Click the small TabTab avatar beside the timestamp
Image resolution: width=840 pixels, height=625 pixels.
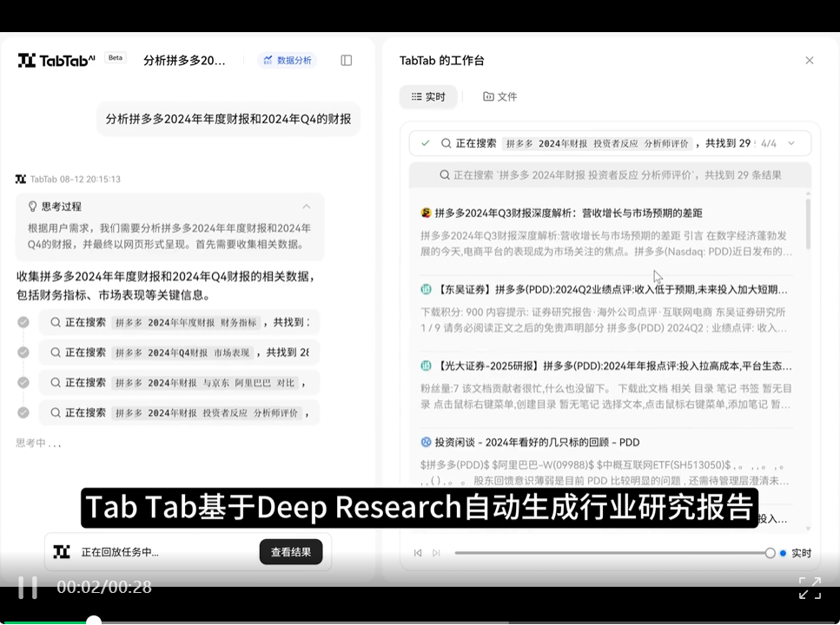[21, 179]
